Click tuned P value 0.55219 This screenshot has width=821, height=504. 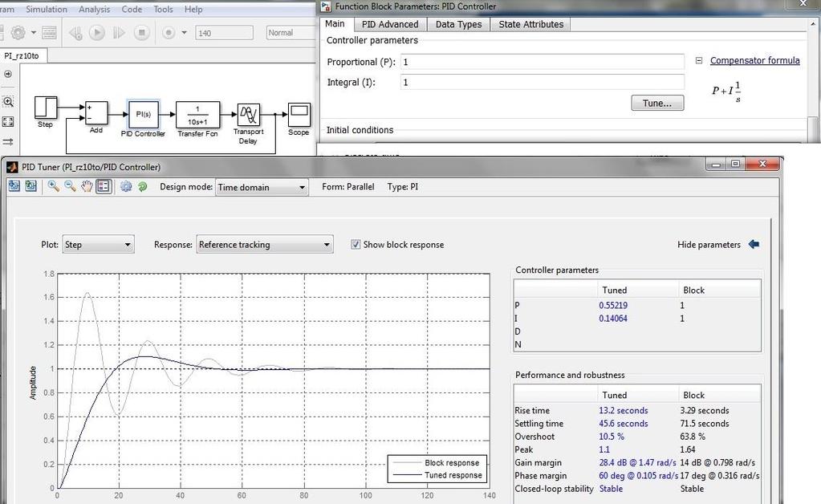click(613, 305)
